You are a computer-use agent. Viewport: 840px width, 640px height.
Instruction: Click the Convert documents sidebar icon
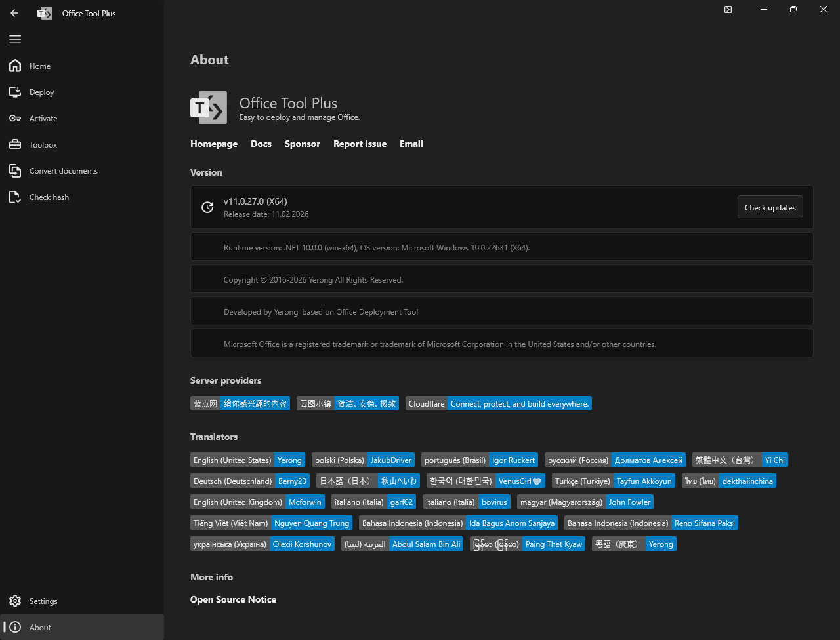[x=15, y=170]
